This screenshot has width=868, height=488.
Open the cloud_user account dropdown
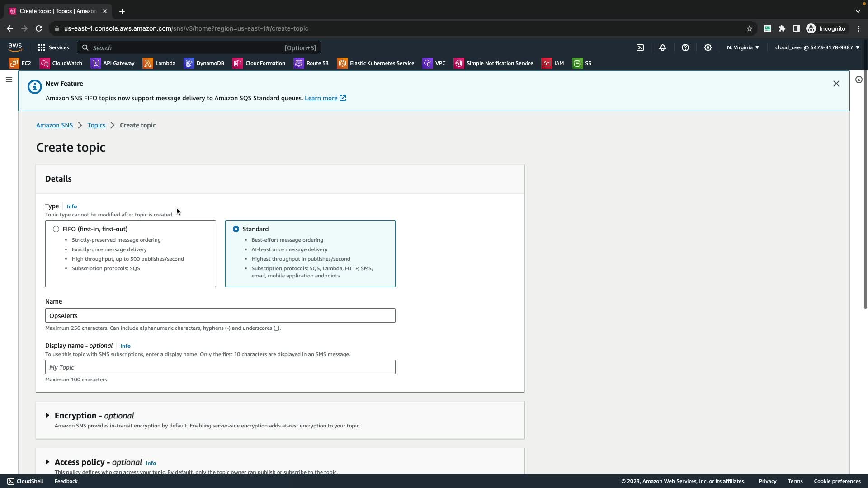(817, 47)
